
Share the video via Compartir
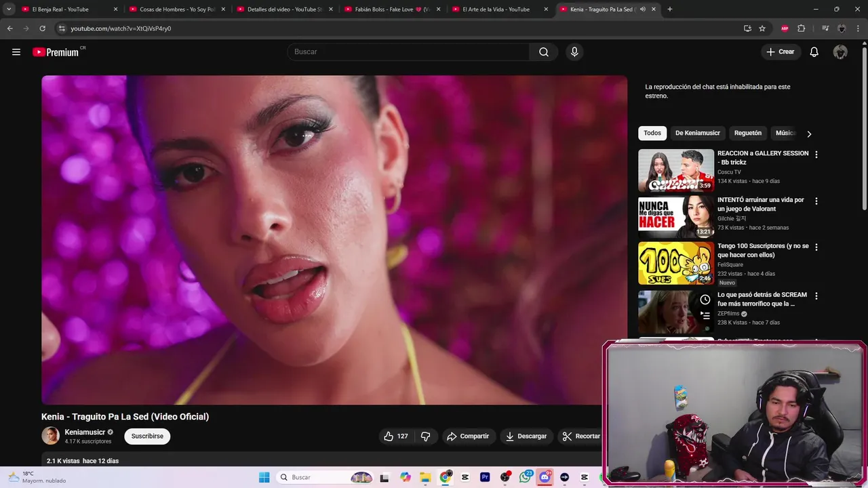click(468, 436)
